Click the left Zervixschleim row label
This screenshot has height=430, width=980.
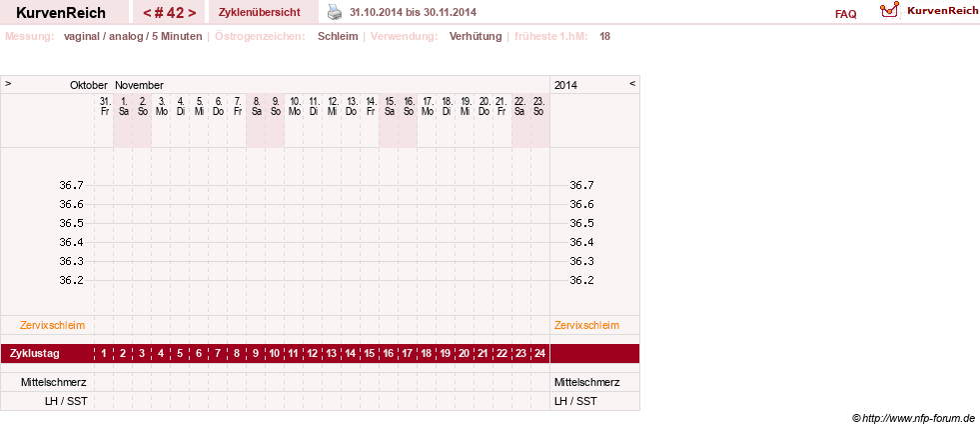(x=53, y=325)
